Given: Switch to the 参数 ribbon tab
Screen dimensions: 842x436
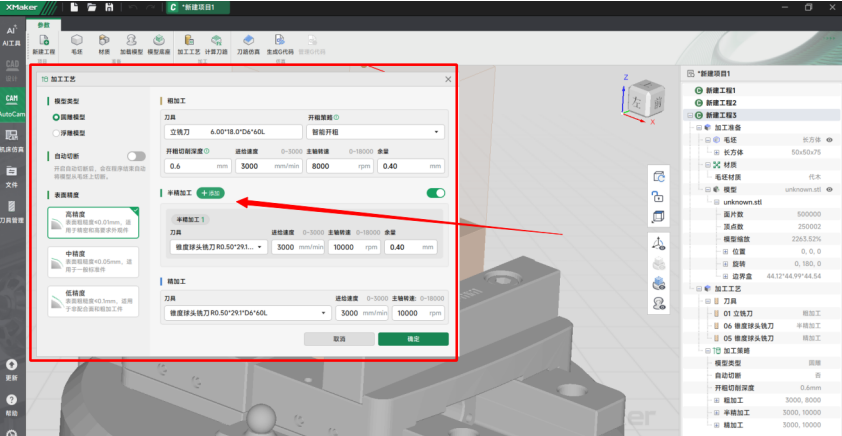Looking at the screenshot, I should (42, 24).
